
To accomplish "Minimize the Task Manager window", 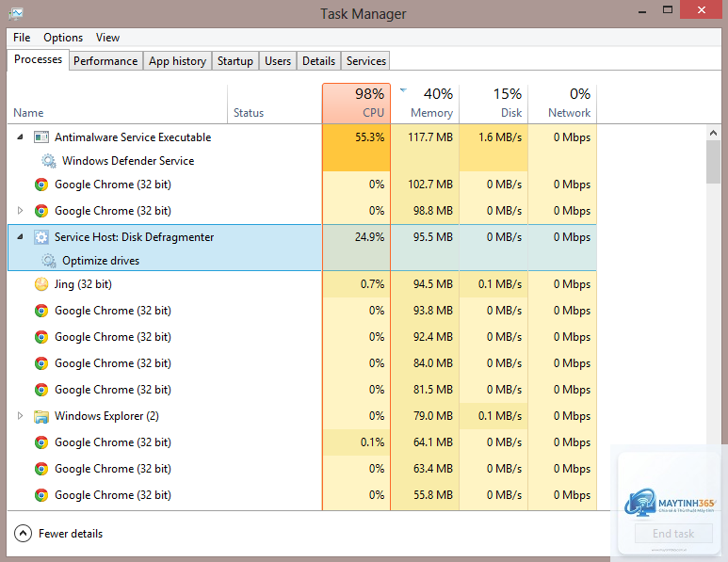I will pos(642,11).
